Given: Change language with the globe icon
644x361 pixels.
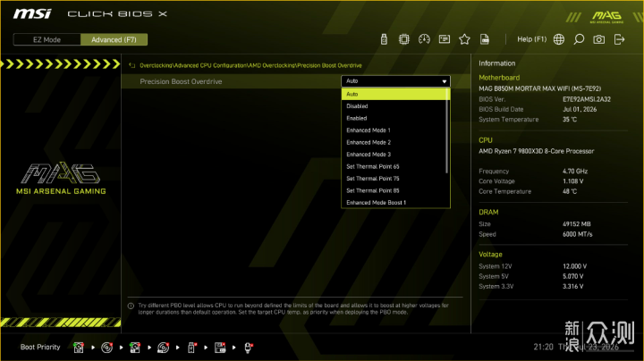Looking at the screenshot, I should 558,39.
